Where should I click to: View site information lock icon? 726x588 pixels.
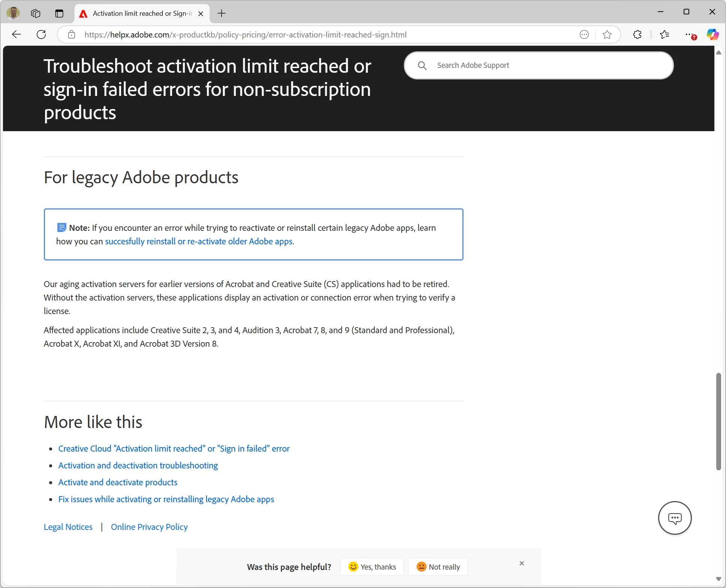coord(72,34)
